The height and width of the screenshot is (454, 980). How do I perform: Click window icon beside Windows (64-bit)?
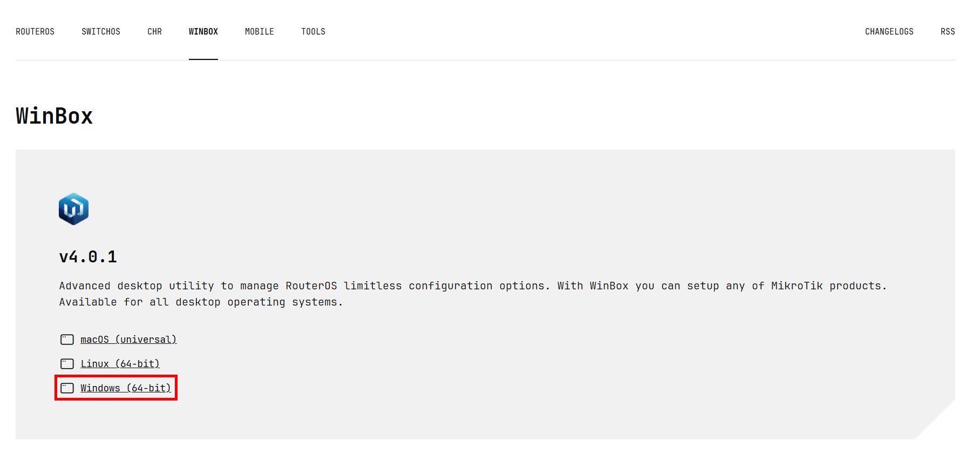pyautogui.click(x=67, y=388)
